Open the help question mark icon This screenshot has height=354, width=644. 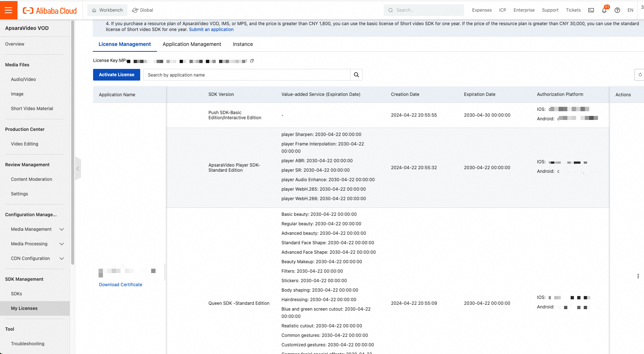point(617,10)
